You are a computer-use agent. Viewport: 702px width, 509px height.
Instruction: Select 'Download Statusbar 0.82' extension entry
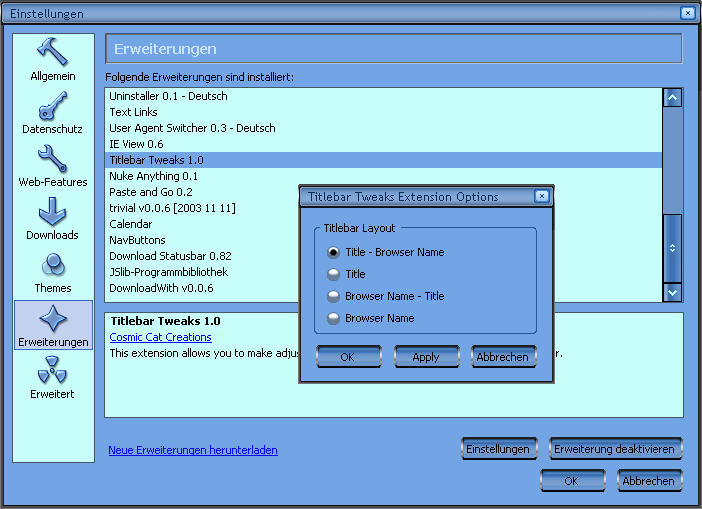pyautogui.click(x=170, y=256)
